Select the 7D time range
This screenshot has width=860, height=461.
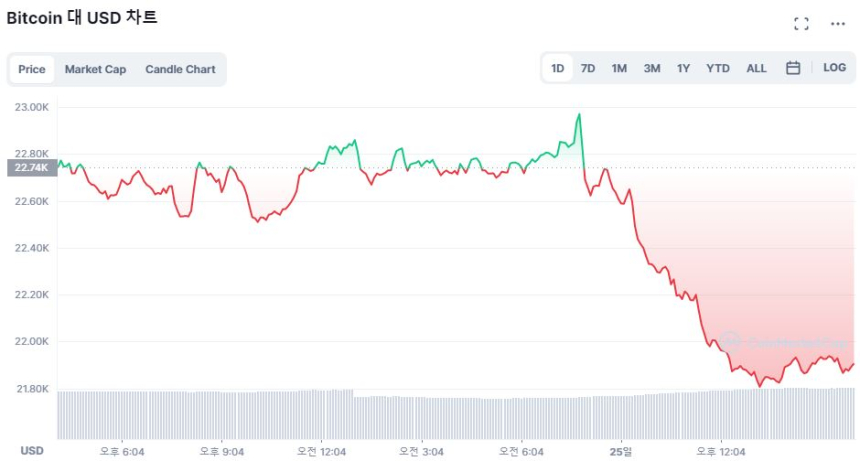(x=588, y=68)
